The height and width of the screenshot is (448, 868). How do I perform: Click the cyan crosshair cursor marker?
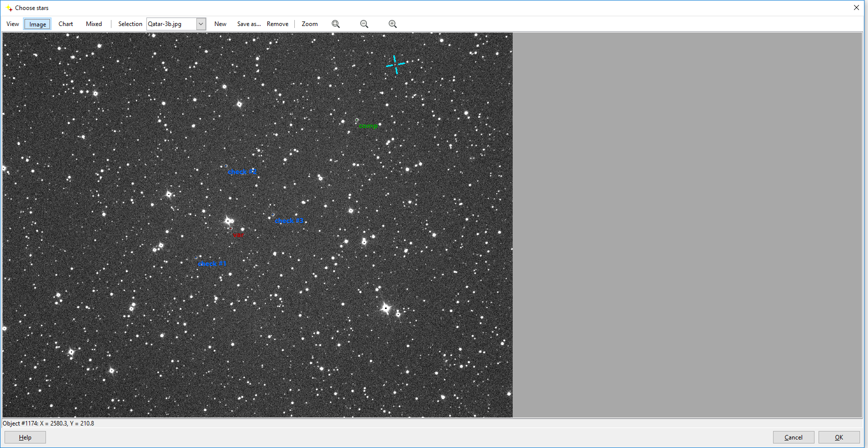click(x=395, y=64)
